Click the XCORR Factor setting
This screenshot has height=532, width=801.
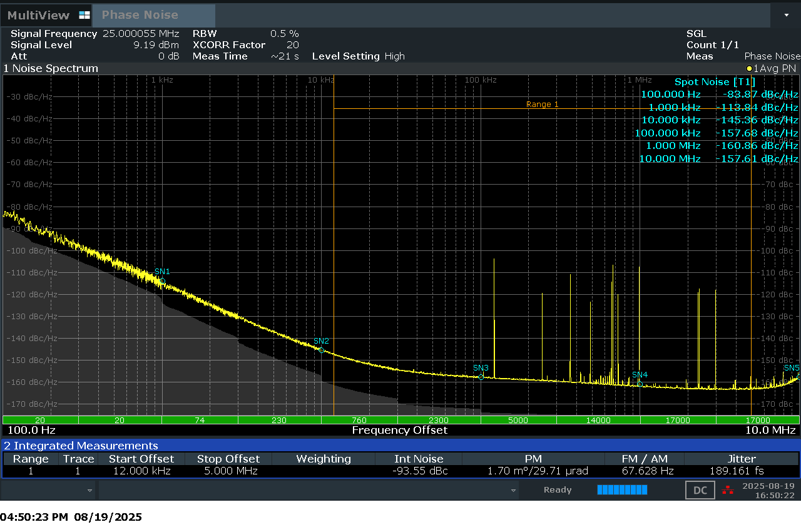pos(229,45)
